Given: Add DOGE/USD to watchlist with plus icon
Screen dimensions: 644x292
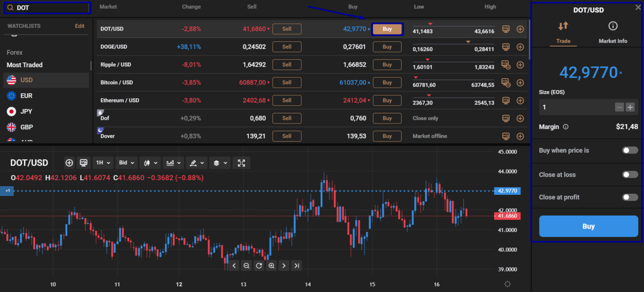Looking at the screenshot, I should pos(520,47).
